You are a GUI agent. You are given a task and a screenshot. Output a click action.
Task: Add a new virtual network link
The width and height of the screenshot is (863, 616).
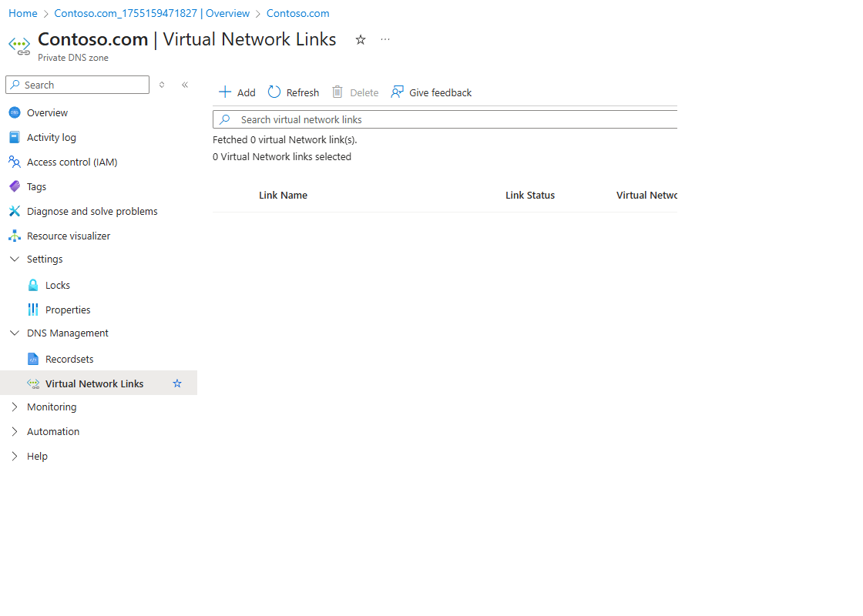(237, 92)
